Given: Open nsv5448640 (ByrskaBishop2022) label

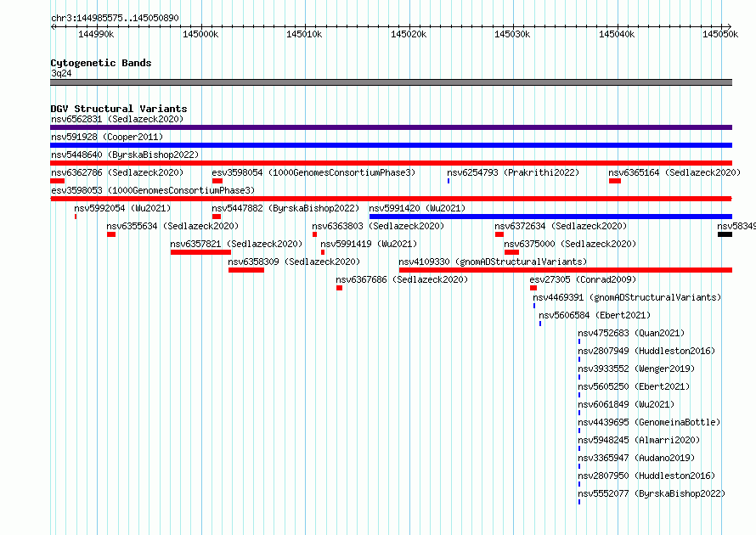Looking at the screenshot, I should (125, 155).
